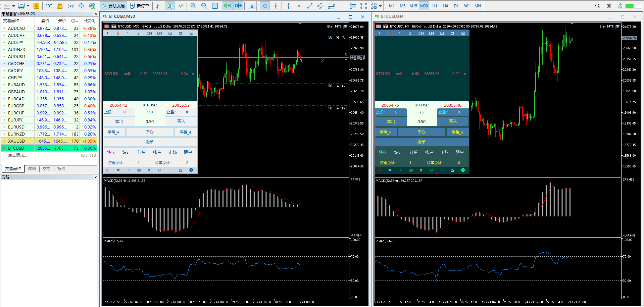Open the MQL5 Market shopping bag icon
The width and height of the screenshot is (644, 307).
point(60,6)
